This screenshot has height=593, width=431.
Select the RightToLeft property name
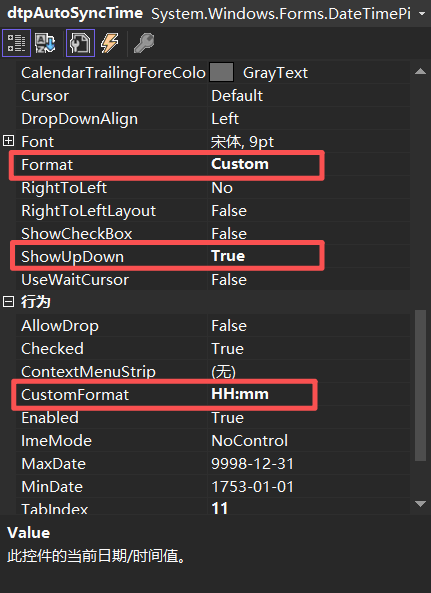click(x=64, y=188)
